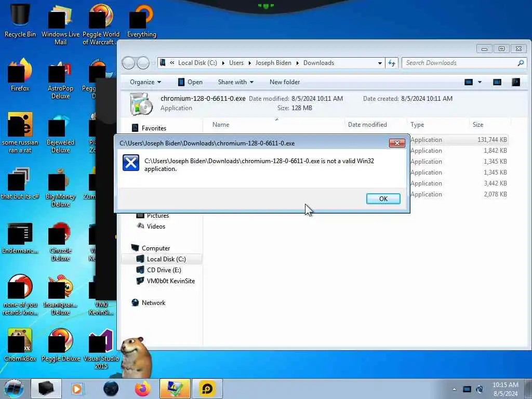
Task: Click Firefox in the taskbar
Action: point(142,389)
